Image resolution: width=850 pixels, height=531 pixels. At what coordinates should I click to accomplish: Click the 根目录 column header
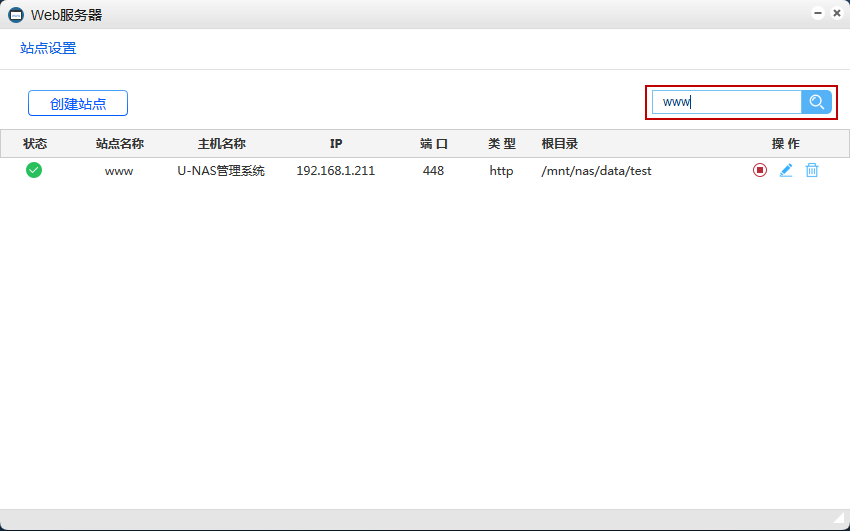click(559, 144)
